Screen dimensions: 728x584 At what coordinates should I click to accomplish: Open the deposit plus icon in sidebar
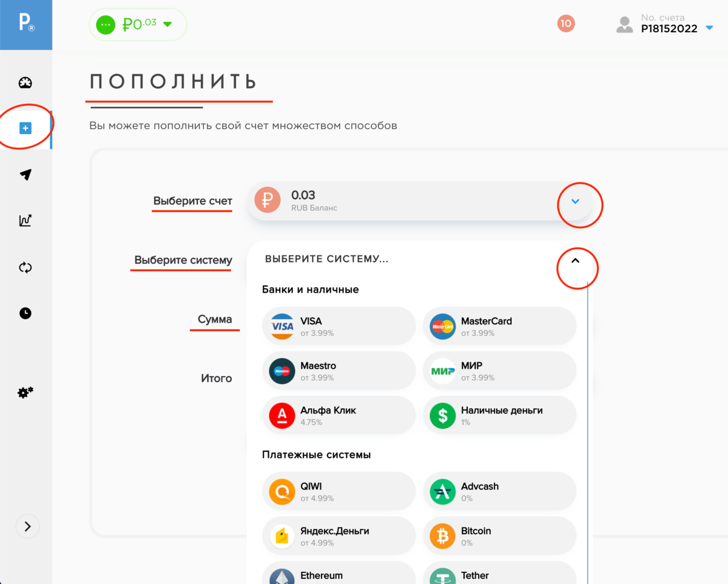(25, 128)
